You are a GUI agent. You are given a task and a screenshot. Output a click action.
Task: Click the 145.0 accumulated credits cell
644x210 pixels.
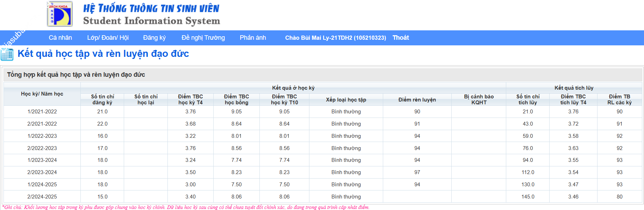point(528,197)
